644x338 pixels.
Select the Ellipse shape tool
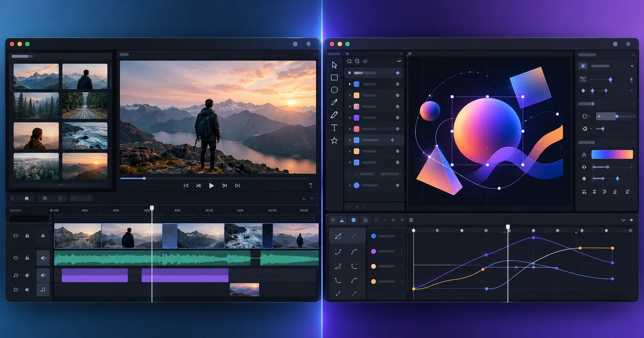coord(334,90)
